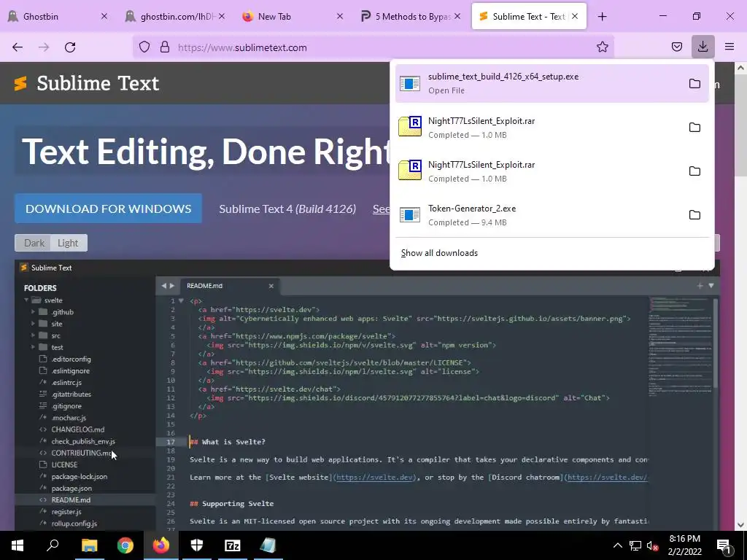747x560 pixels.
Task: Open the taskbar clock and date
Action: 684,545
